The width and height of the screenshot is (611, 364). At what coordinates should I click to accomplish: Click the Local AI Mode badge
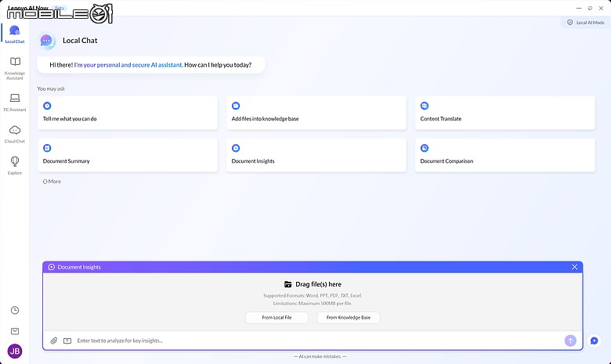coord(585,23)
